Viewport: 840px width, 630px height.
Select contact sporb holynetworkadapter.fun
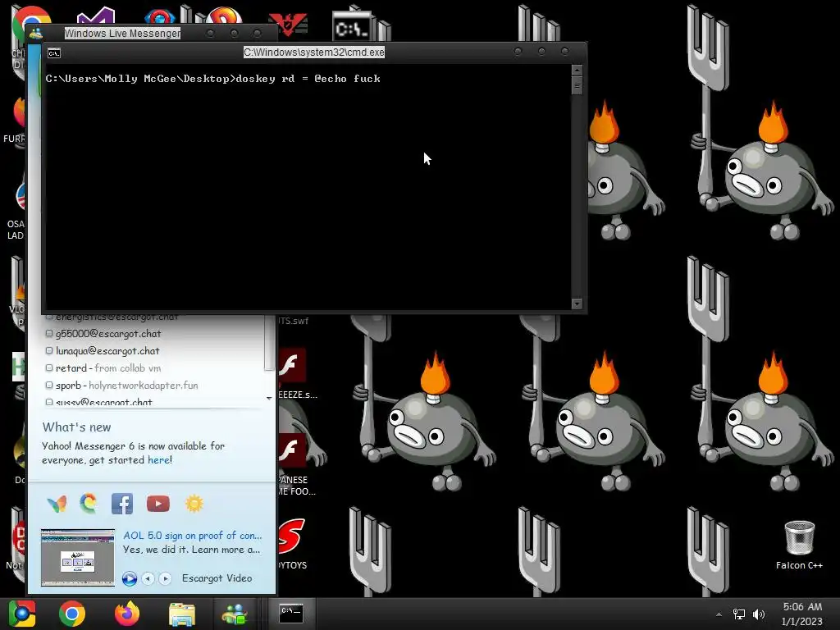[x=127, y=386]
